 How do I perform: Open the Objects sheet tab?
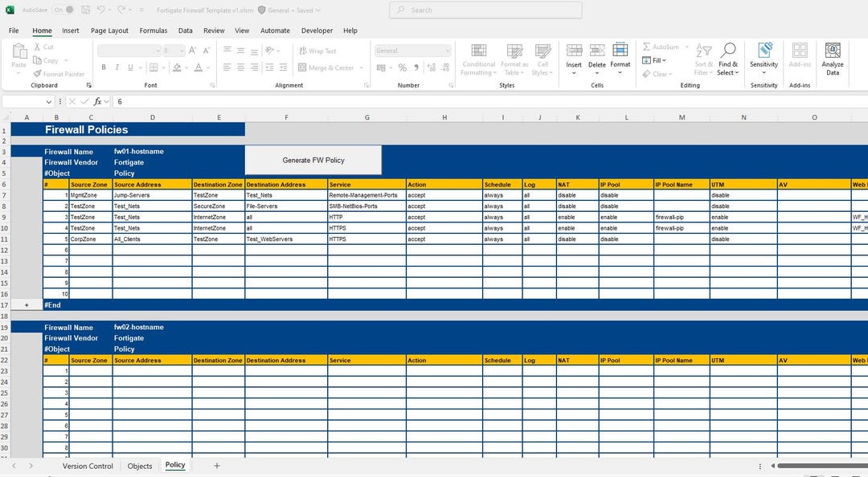pos(139,465)
